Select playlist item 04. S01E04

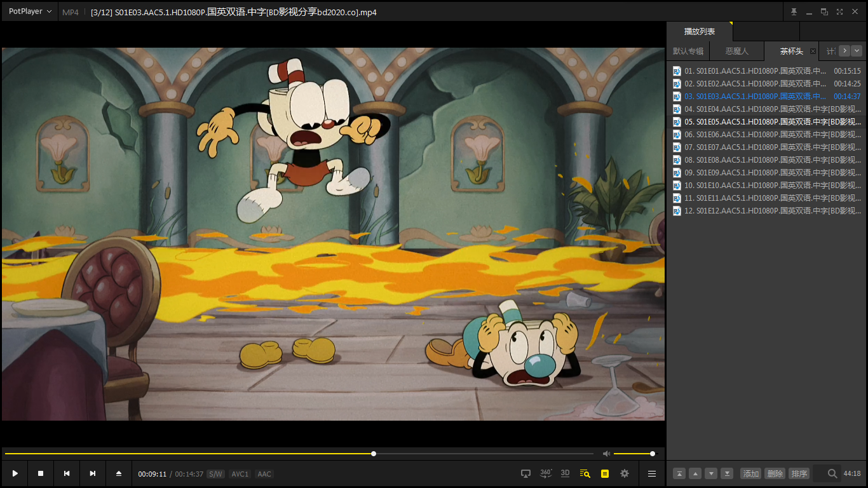click(766, 109)
